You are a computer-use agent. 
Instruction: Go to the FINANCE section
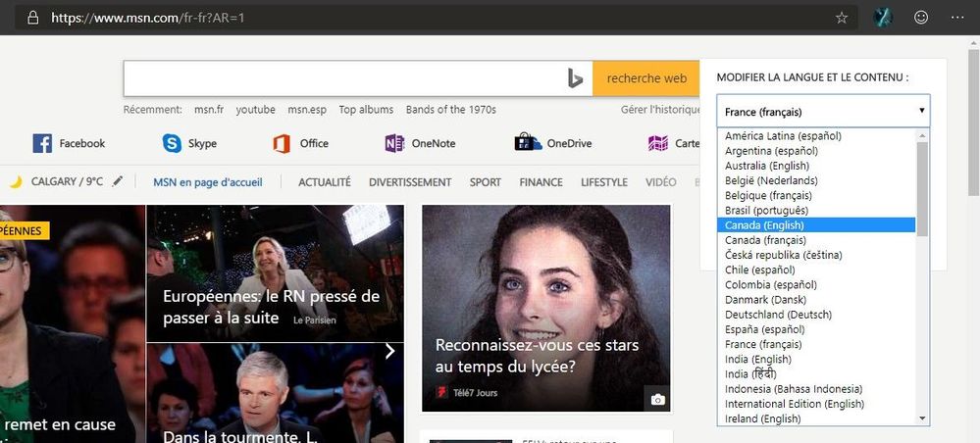[541, 182]
